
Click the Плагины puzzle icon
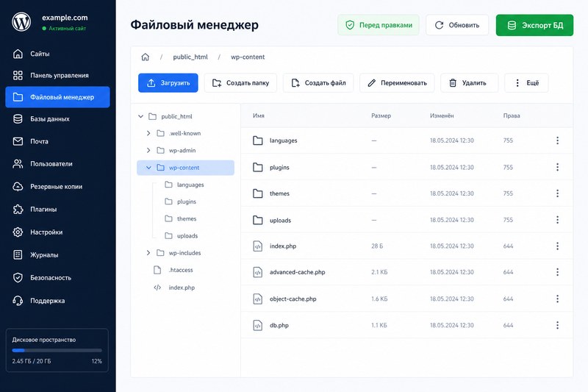[18, 210]
